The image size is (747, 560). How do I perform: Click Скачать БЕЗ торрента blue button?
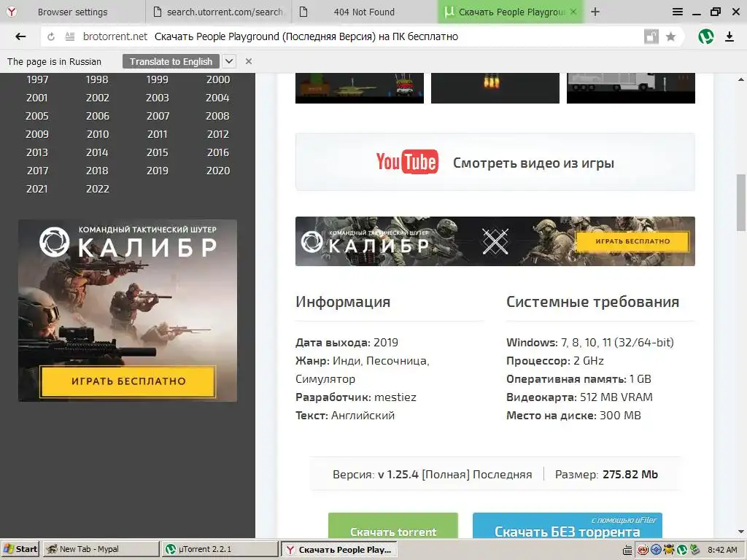click(568, 526)
